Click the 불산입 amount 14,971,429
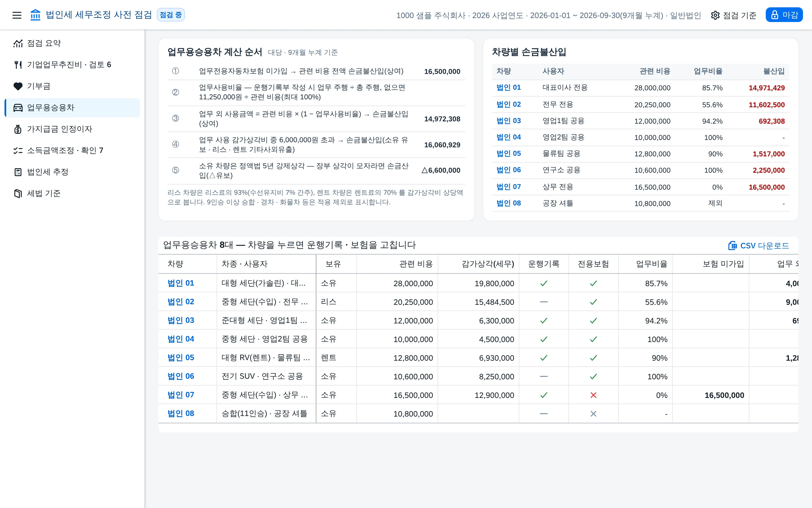The height and width of the screenshot is (508, 812). point(766,88)
